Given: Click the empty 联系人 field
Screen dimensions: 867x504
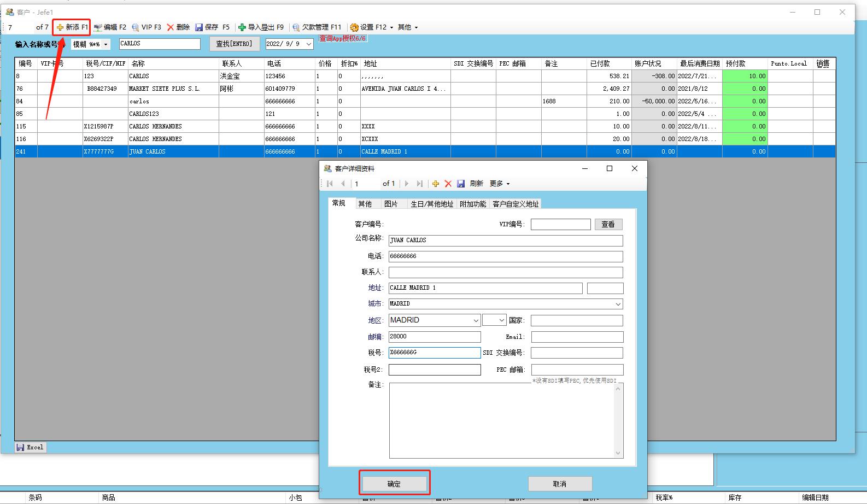Looking at the screenshot, I should pos(506,272).
